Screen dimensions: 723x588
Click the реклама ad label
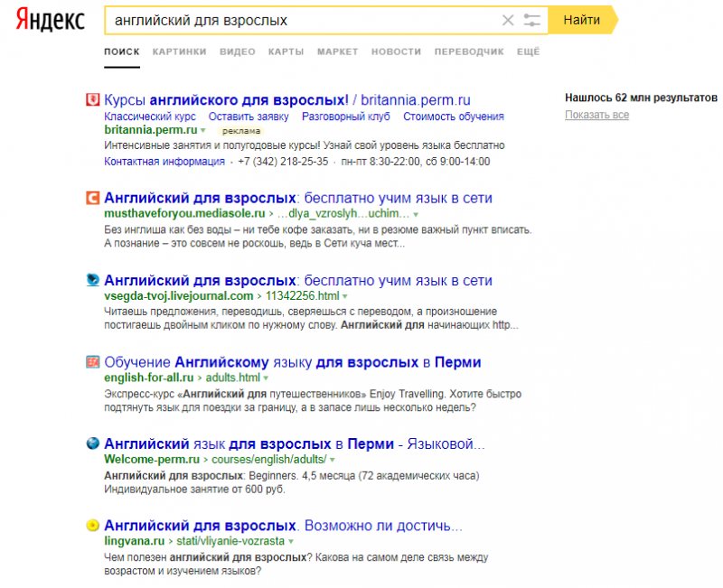click(241, 131)
